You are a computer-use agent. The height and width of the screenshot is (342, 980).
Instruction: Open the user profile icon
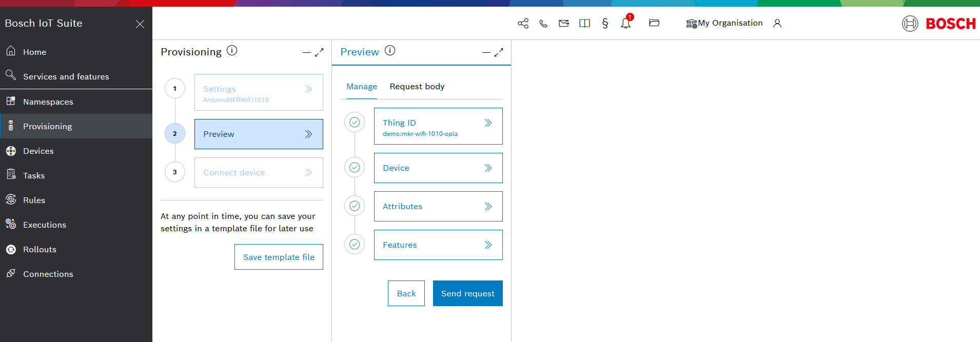tap(777, 23)
